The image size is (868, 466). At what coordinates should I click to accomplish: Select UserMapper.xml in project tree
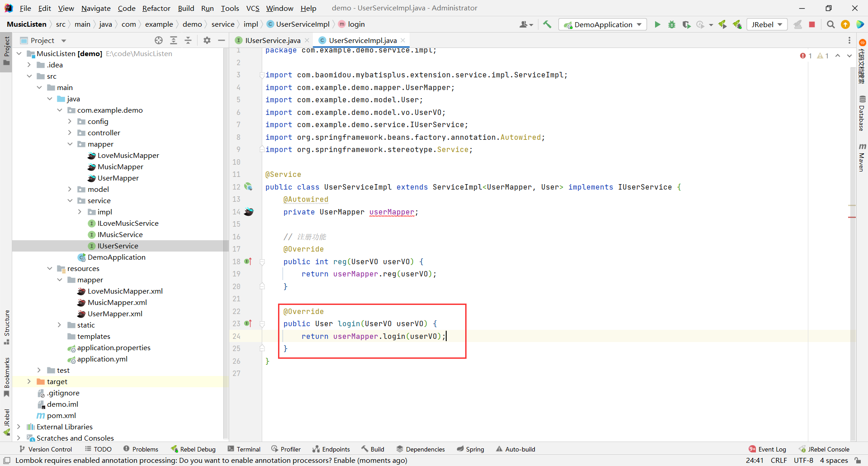[115, 314]
